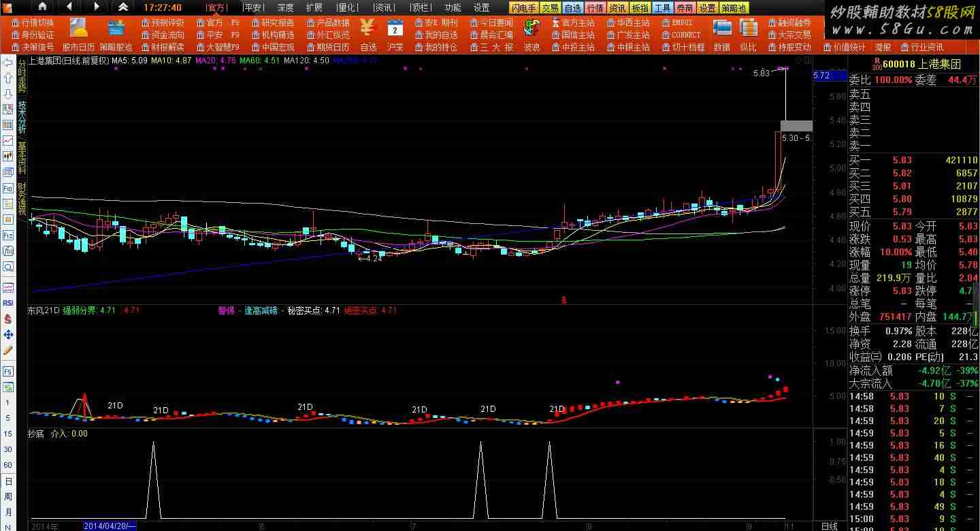
Task: Click the Fs icon in sidebar
Action: 8,372
